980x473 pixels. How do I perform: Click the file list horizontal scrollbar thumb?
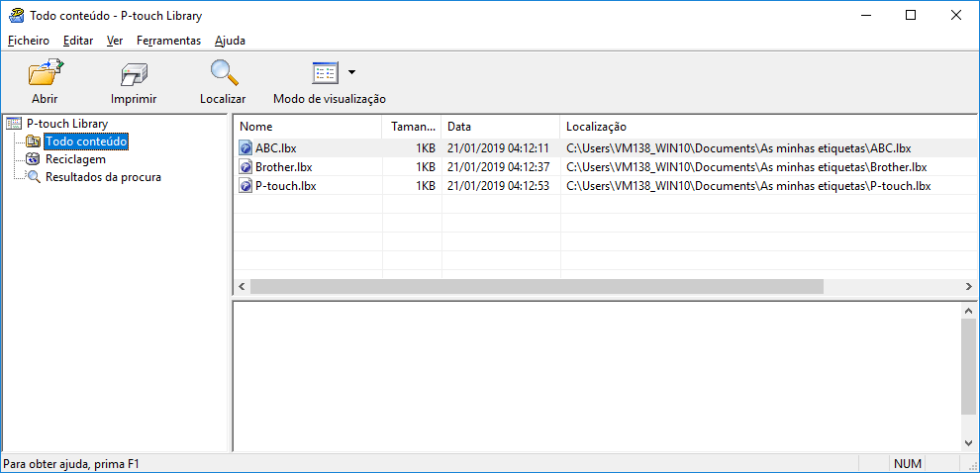(x=537, y=286)
